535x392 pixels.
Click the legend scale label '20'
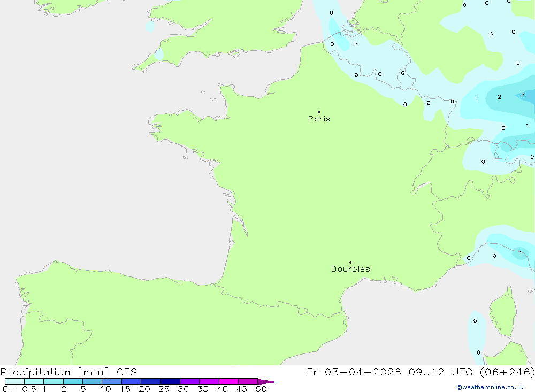tap(144, 389)
